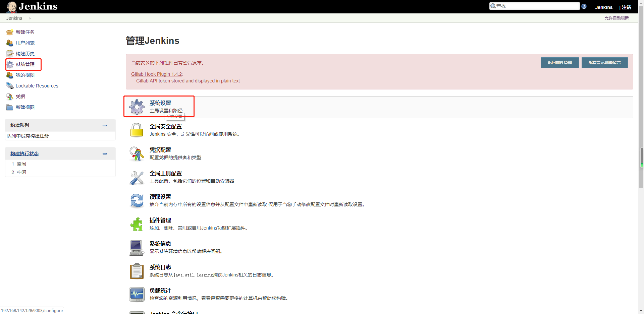Select 系统管理 in the sidebar

[25, 64]
